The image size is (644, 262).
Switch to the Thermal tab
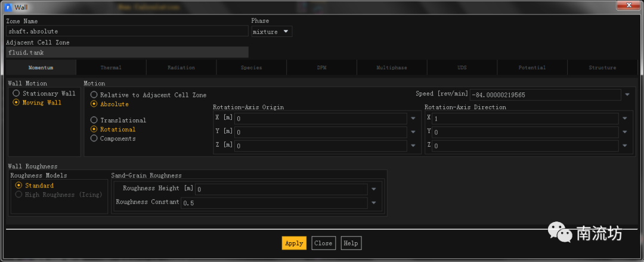pos(112,67)
